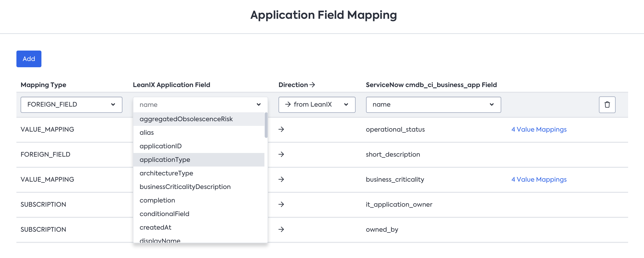
Task: Select createdAt from the field list
Action: point(199,228)
